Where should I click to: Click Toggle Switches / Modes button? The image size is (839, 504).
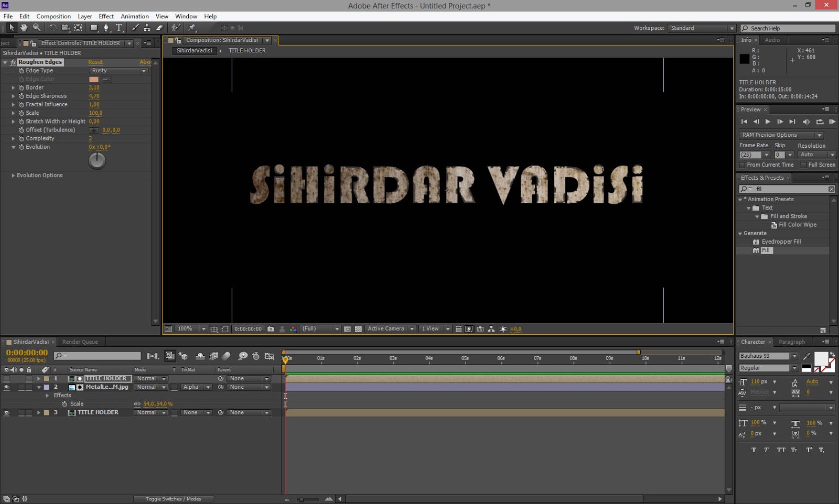tap(174, 499)
